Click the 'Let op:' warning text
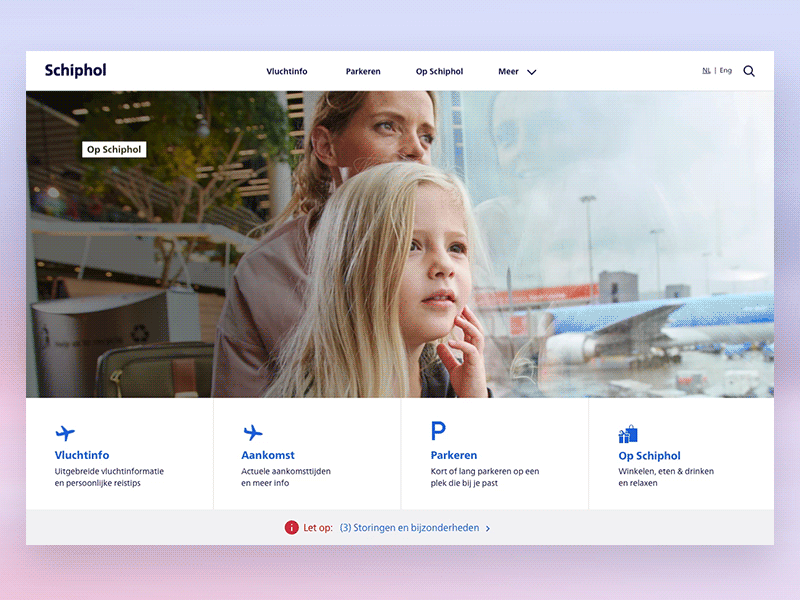This screenshot has width=800, height=600. 318,528
